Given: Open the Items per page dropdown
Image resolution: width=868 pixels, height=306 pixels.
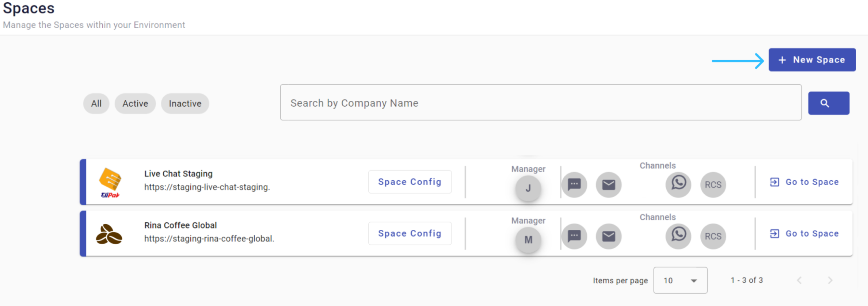Looking at the screenshot, I should [x=680, y=280].
